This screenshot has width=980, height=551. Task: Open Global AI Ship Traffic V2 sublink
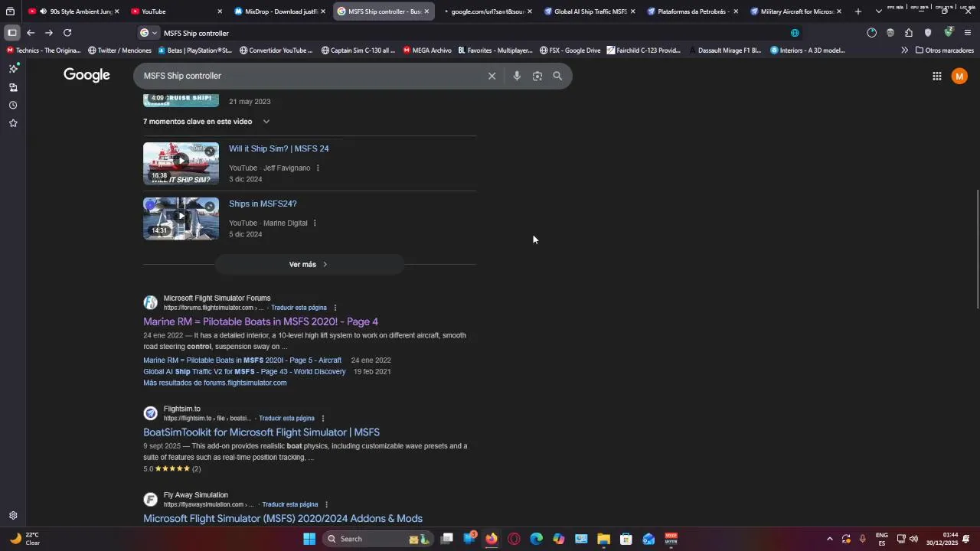(244, 372)
